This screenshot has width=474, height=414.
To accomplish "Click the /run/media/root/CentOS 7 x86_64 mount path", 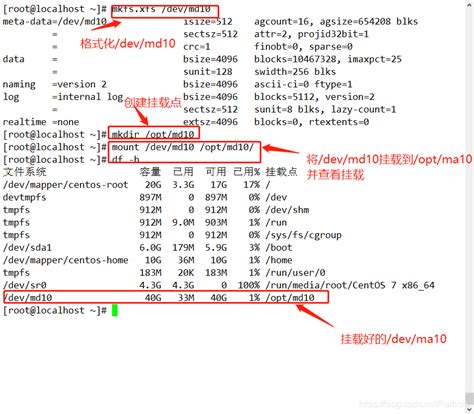I will [x=350, y=285].
